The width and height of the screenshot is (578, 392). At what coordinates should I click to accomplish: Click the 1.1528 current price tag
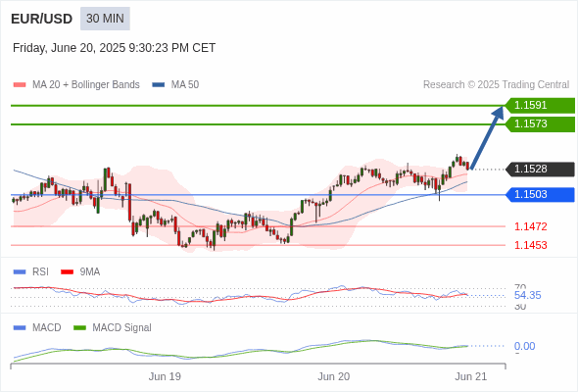click(x=540, y=169)
